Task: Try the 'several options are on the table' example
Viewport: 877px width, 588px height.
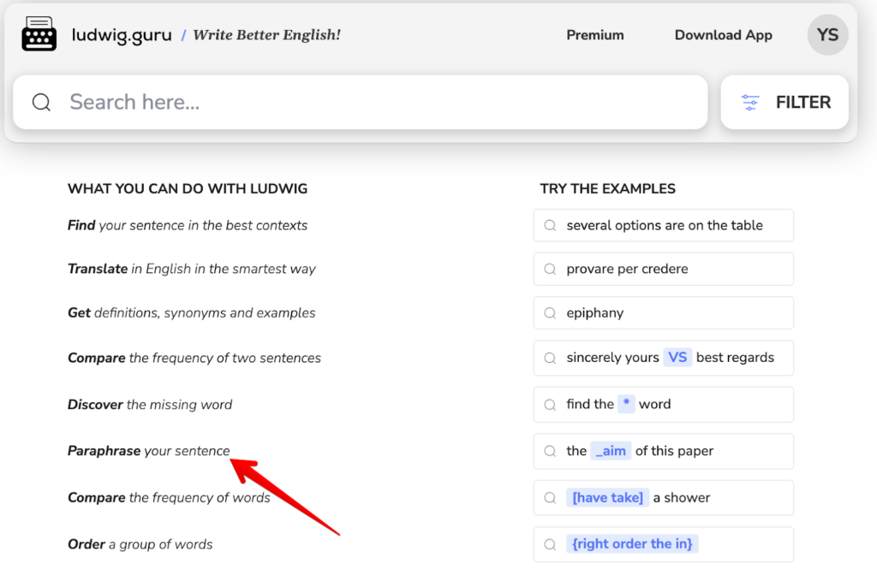Action: pos(664,226)
